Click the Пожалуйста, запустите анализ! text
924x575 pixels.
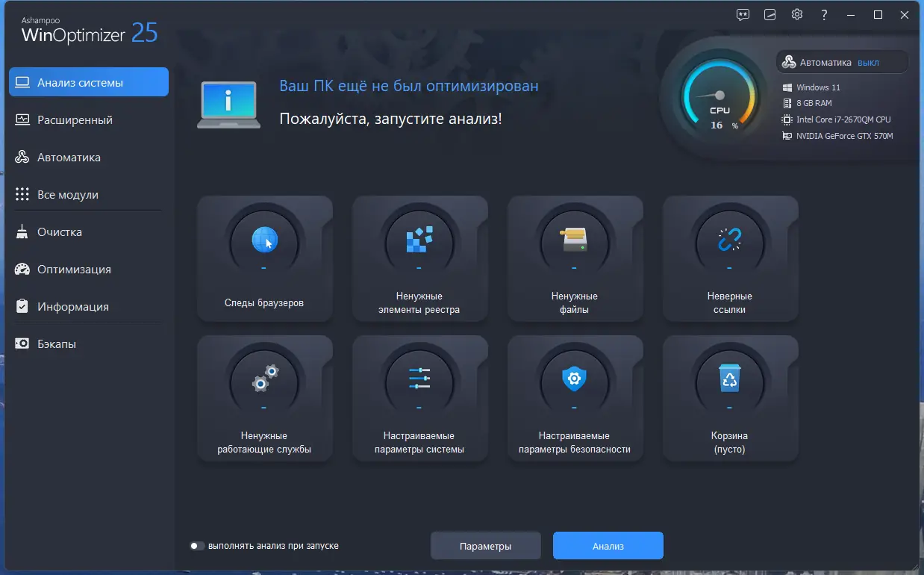pyautogui.click(x=390, y=119)
